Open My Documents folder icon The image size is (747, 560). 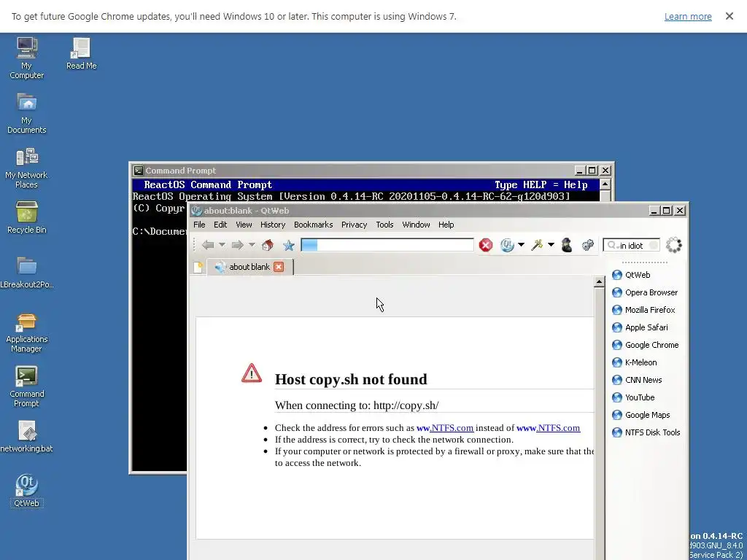click(x=27, y=113)
